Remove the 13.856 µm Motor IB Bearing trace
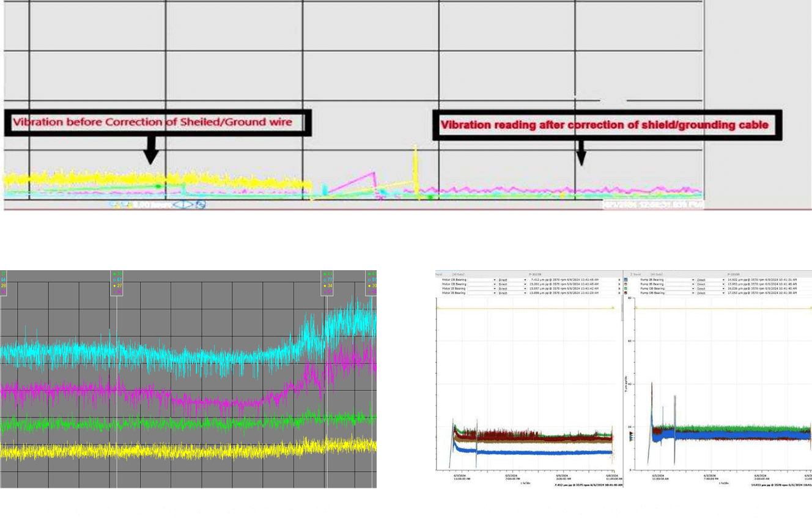 (619, 293)
